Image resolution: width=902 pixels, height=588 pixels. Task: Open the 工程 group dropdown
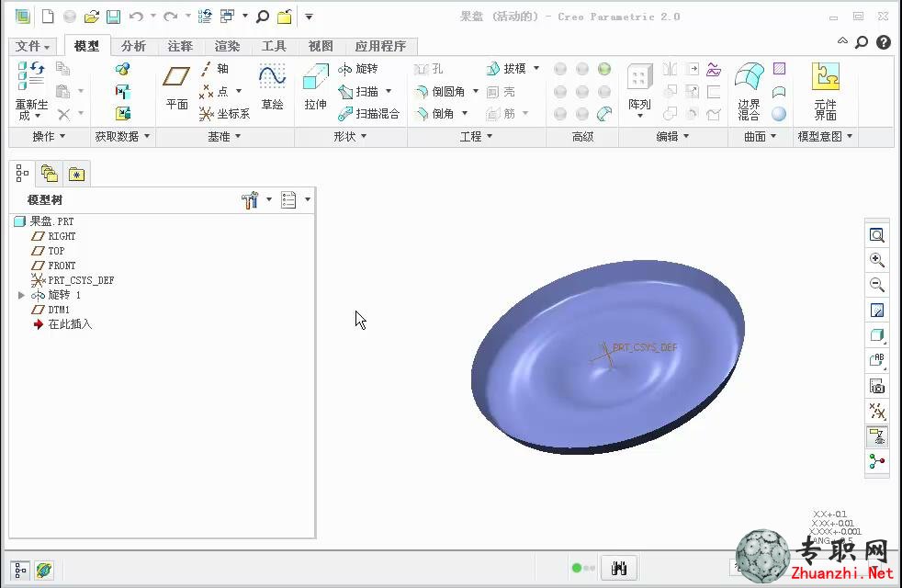[476, 136]
